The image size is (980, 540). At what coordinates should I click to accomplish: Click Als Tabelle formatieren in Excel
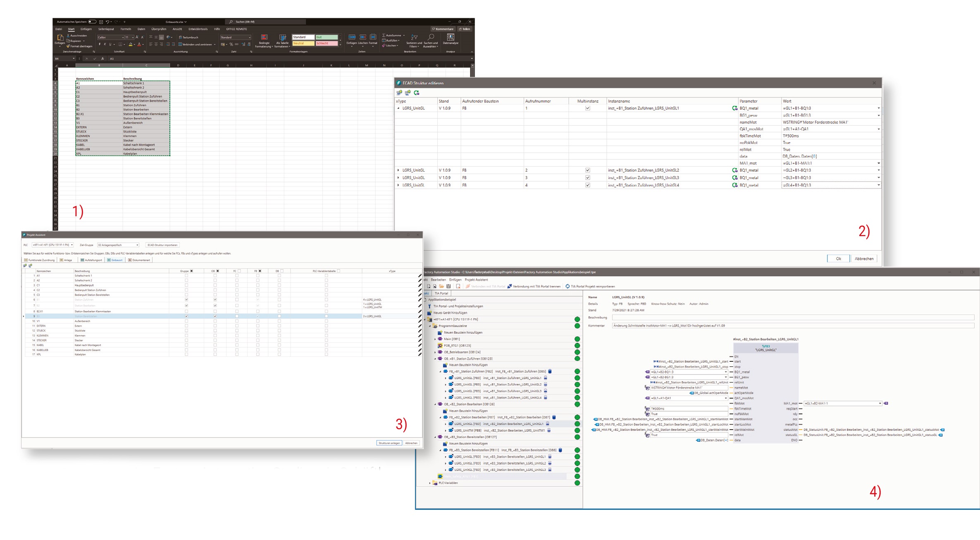click(x=283, y=41)
